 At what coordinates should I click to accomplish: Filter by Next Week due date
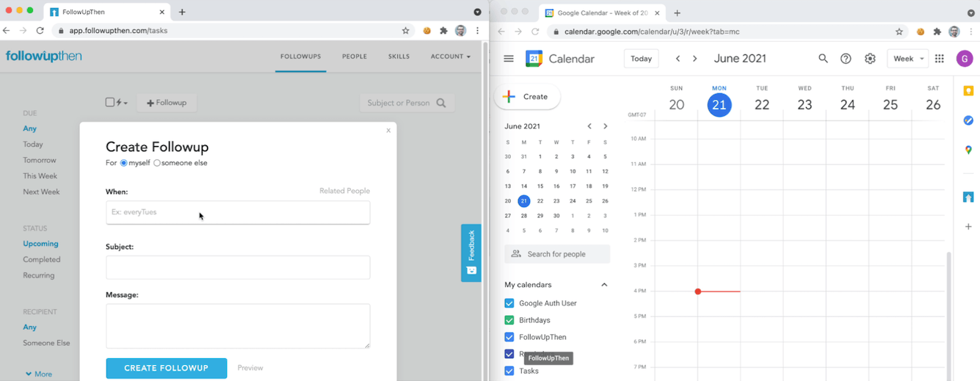(x=41, y=192)
